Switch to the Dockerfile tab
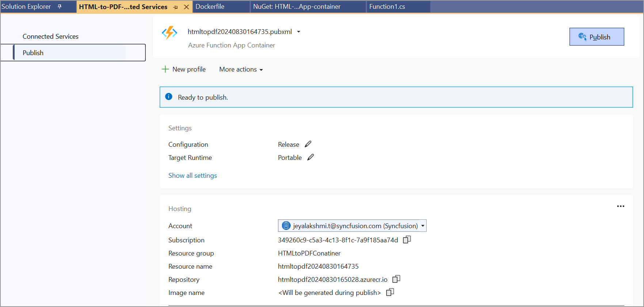Screen dimensions: 644x307 [210, 7]
